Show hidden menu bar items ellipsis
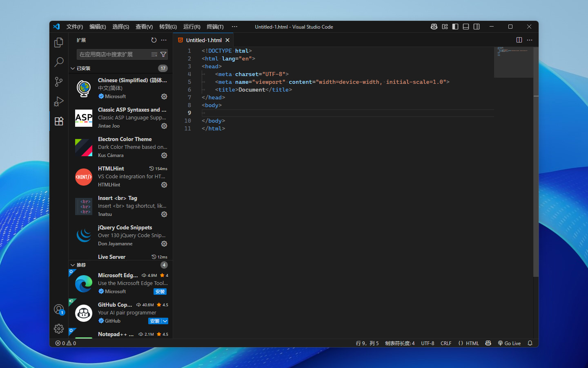The height and width of the screenshot is (368, 588). coord(234,27)
